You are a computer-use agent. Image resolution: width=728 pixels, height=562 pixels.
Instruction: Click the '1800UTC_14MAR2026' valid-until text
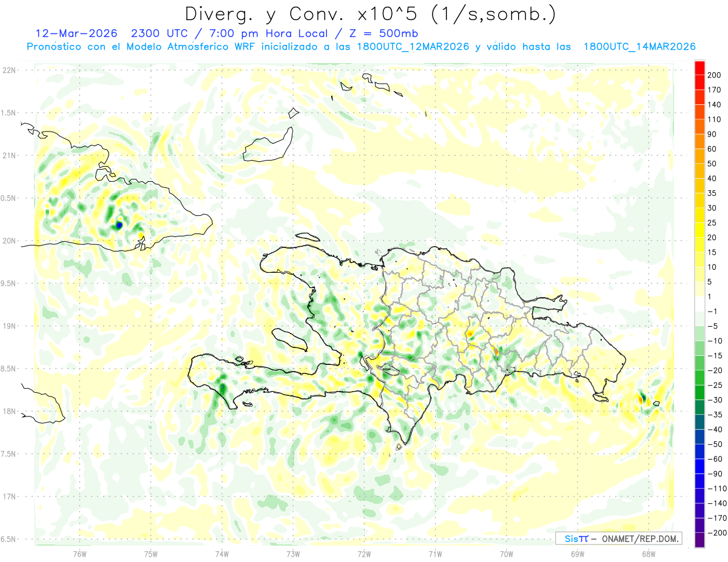click(639, 47)
